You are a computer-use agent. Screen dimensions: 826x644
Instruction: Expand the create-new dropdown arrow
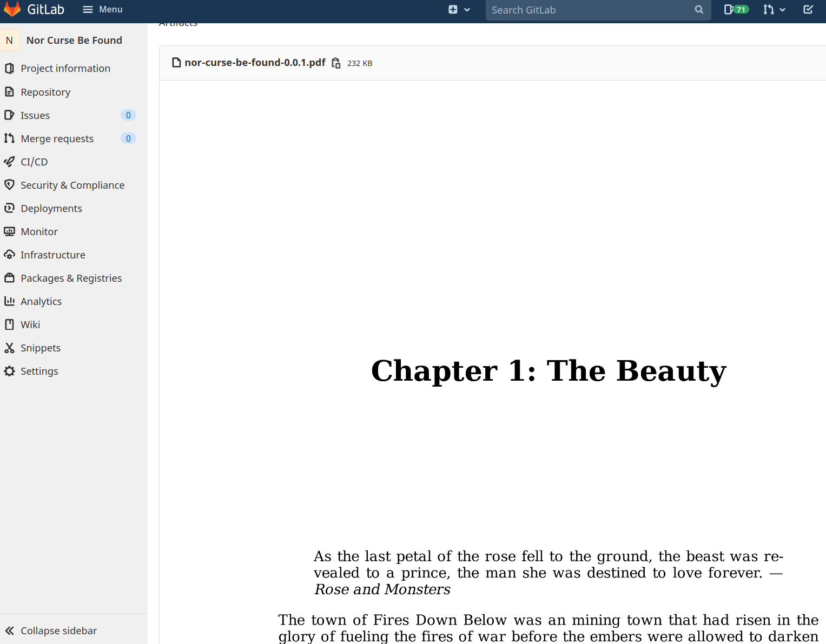467,10
